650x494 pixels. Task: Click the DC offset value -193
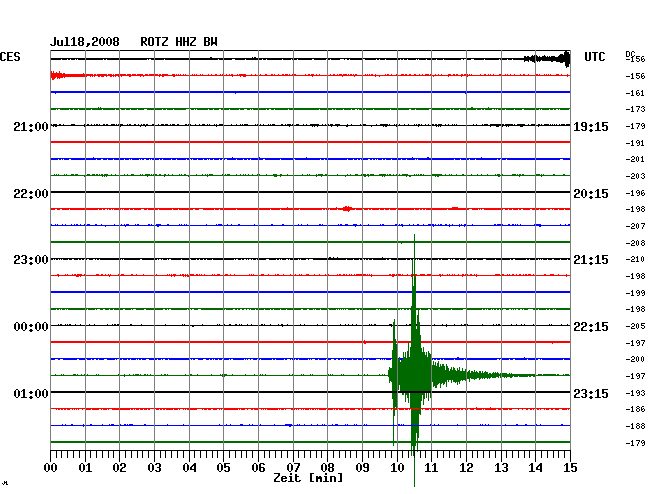(x=635, y=393)
